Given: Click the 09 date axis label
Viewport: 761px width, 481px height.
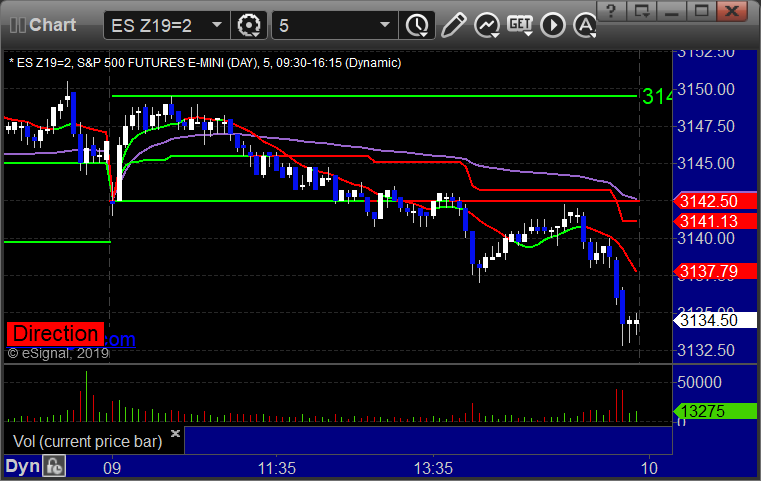Looking at the screenshot, I should pos(112,468).
